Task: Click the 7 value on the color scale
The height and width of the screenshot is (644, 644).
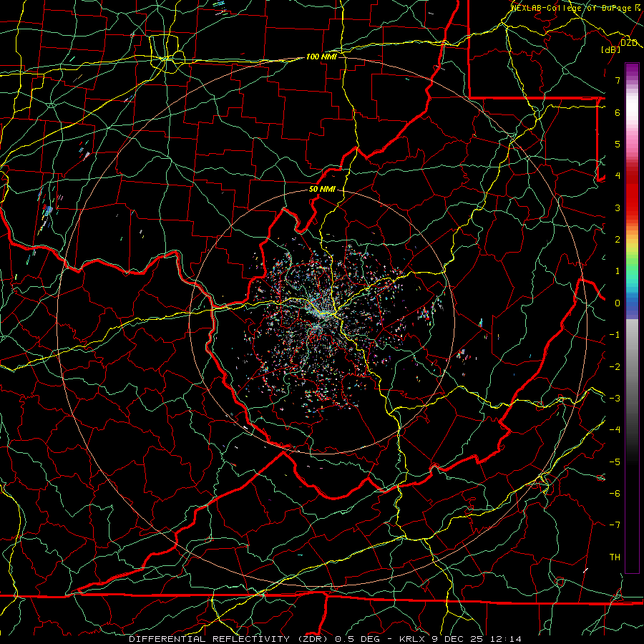Action: (618, 80)
